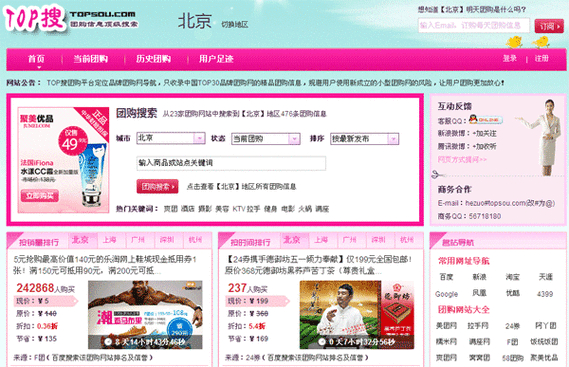Viewport: 569px width, 367px height.
Task: Click 腾讯微博 +加收听 link
Action: click(x=484, y=146)
